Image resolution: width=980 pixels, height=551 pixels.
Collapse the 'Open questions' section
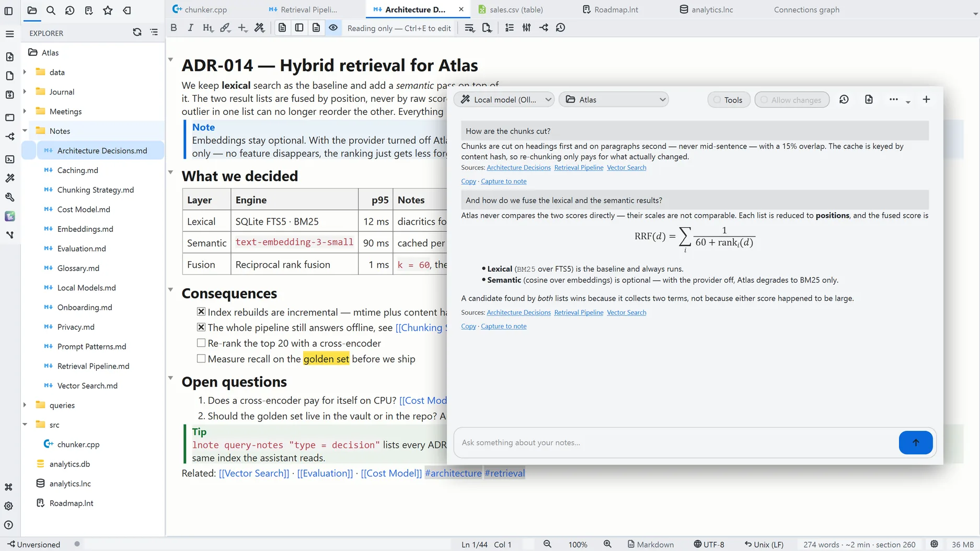click(170, 378)
